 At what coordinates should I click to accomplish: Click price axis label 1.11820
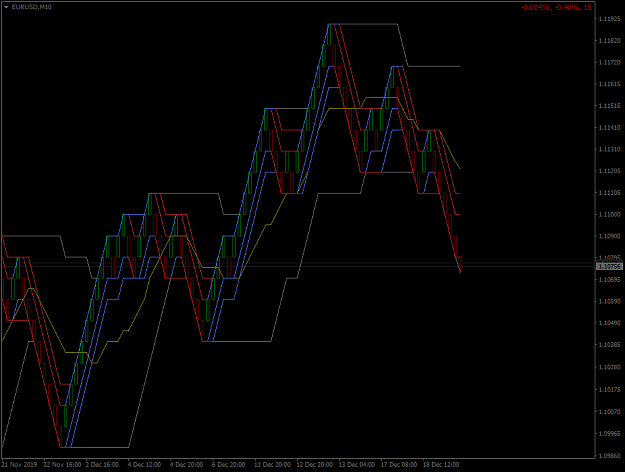[609, 41]
